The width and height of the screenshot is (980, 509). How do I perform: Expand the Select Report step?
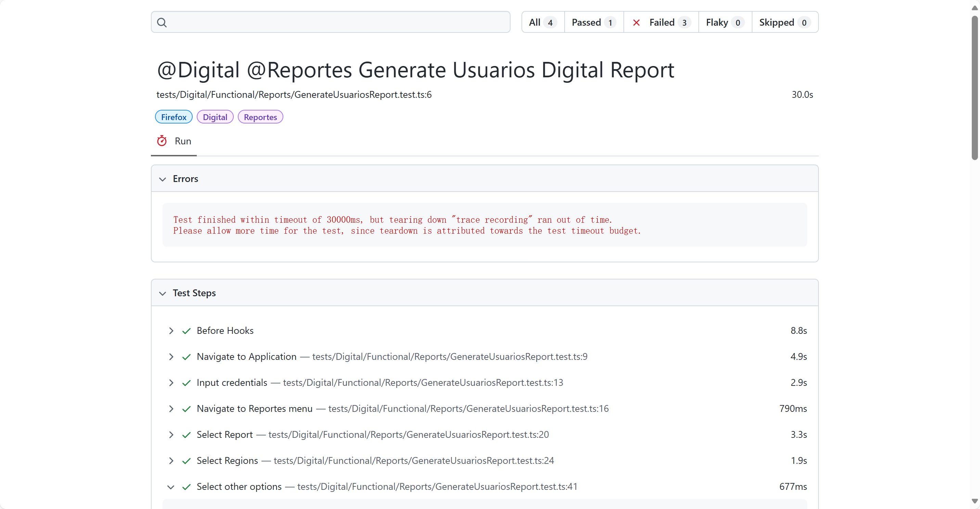point(171,435)
